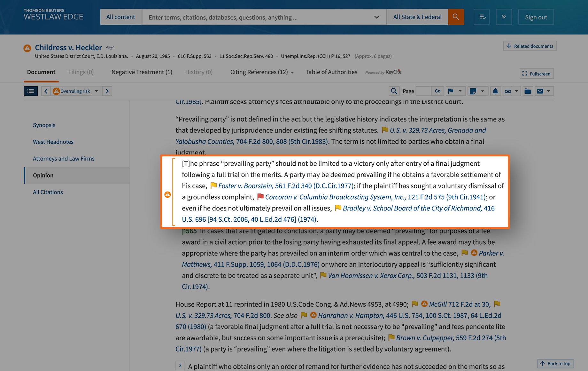
Task: Expand the notes options dropdown arrow
Action: click(x=483, y=91)
